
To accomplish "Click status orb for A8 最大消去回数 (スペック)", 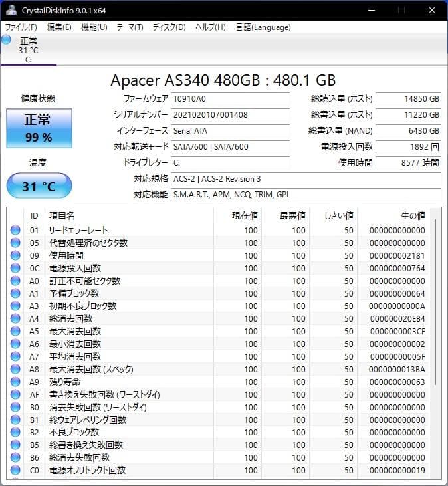I will coord(15,369).
